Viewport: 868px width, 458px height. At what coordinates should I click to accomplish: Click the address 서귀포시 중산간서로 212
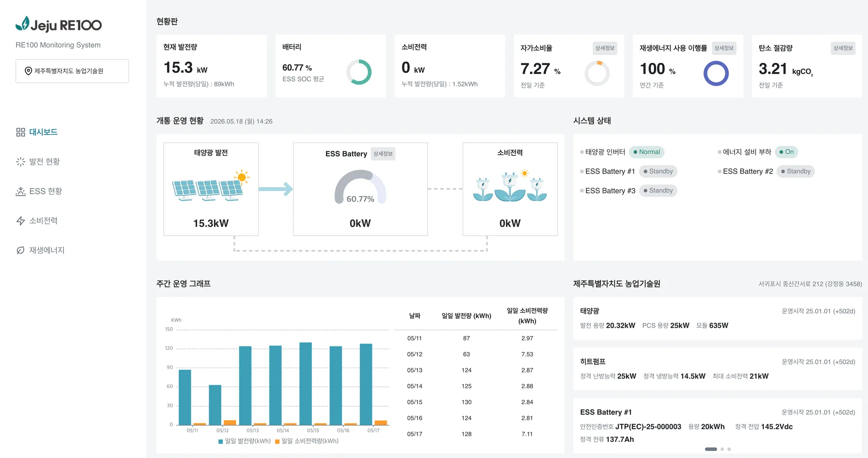pos(791,284)
